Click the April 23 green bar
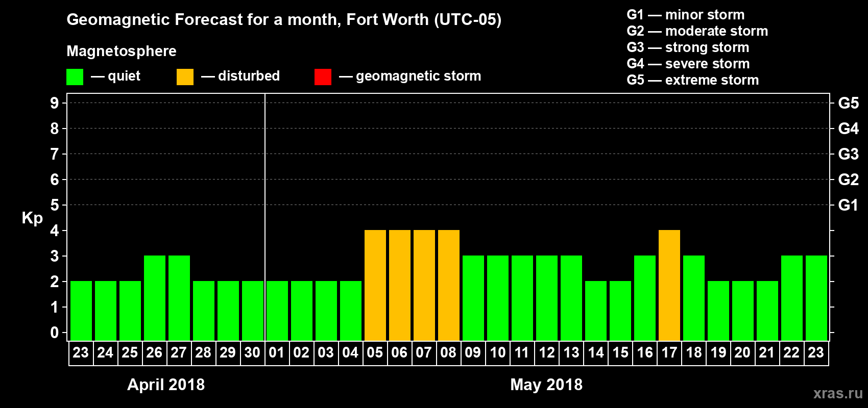The height and width of the screenshot is (408, 868). click(x=81, y=311)
